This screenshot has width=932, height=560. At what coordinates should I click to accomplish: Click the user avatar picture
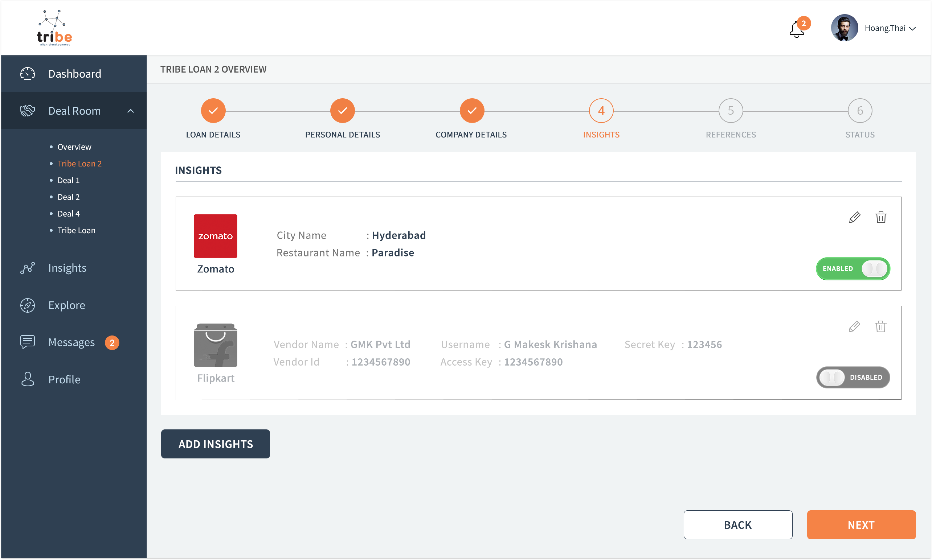[844, 28]
